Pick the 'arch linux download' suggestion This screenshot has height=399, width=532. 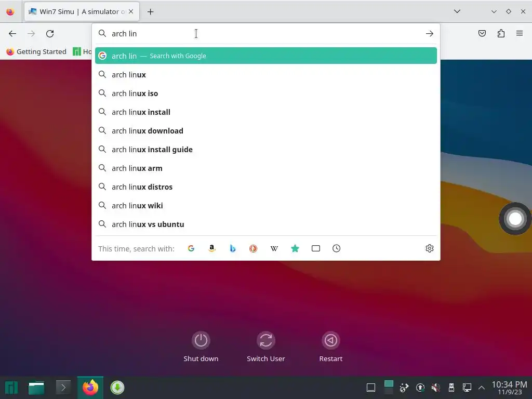click(x=265, y=130)
